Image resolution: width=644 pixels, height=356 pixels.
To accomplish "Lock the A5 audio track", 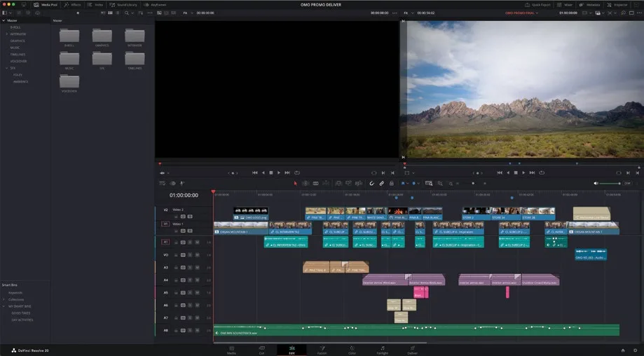I will pos(176,293).
